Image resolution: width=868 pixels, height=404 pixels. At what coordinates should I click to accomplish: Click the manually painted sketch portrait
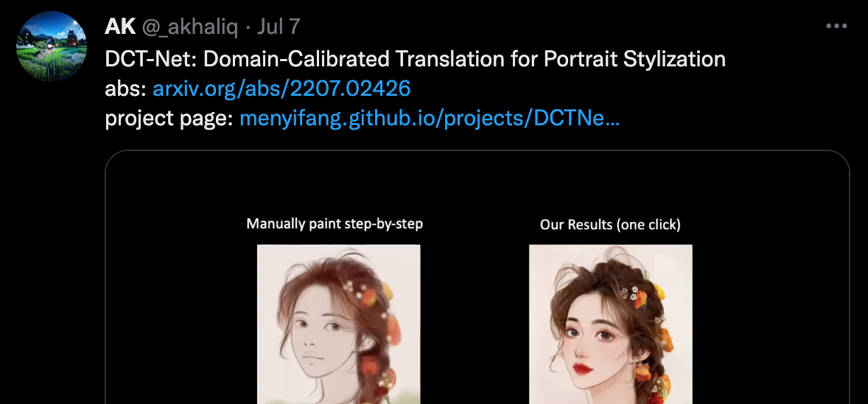click(x=338, y=324)
